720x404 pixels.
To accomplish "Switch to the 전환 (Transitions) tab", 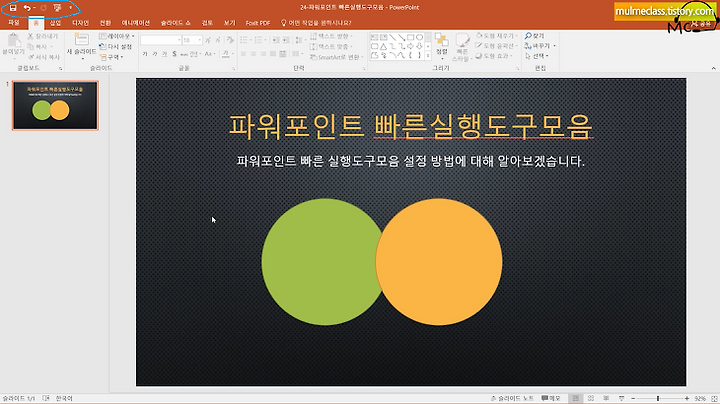I will click(x=105, y=22).
